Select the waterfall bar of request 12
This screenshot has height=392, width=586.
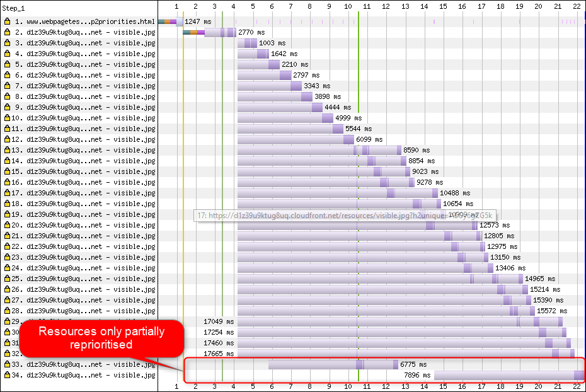(x=296, y=139)
